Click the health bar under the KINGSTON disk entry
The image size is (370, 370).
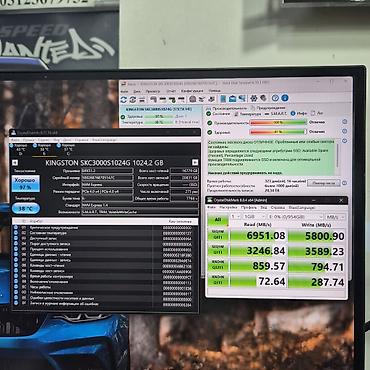pos(159,116)
